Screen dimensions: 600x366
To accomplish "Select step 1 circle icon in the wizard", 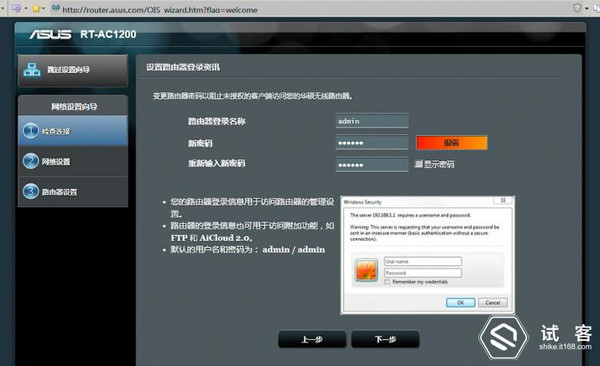I will 31,131.
